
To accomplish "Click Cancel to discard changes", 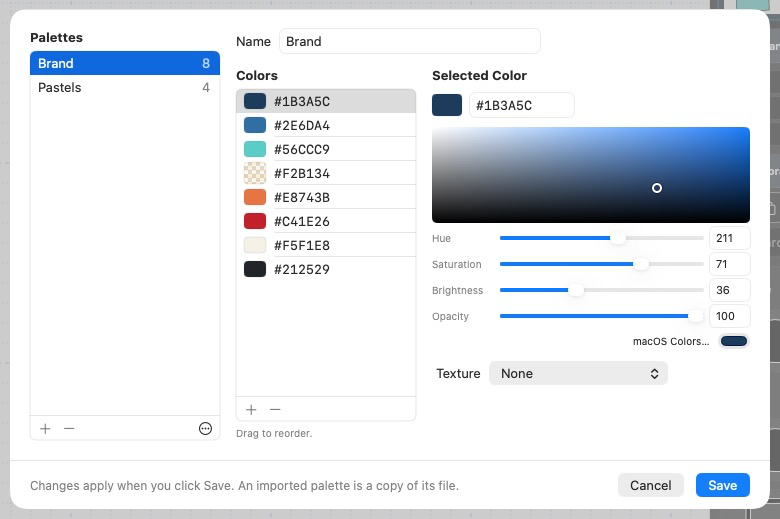I will [x=651, y=485].
